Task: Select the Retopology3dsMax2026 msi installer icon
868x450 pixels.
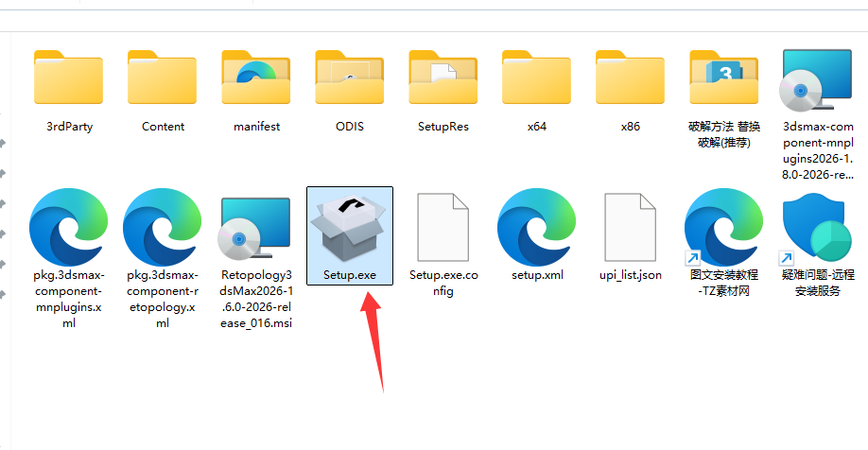Action: point(254,229)
